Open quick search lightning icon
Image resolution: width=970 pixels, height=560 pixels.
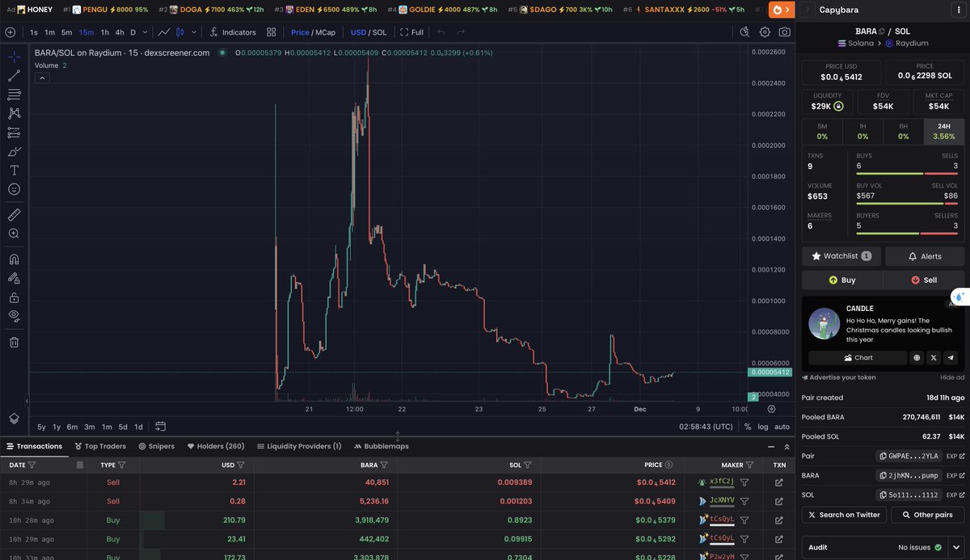(x=744, y=32)
